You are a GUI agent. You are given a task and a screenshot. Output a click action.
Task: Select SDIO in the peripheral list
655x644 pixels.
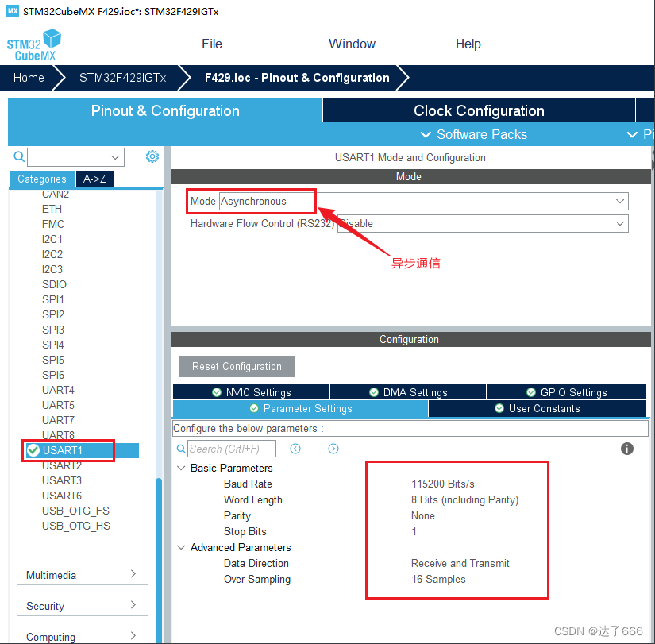(54, 284)
